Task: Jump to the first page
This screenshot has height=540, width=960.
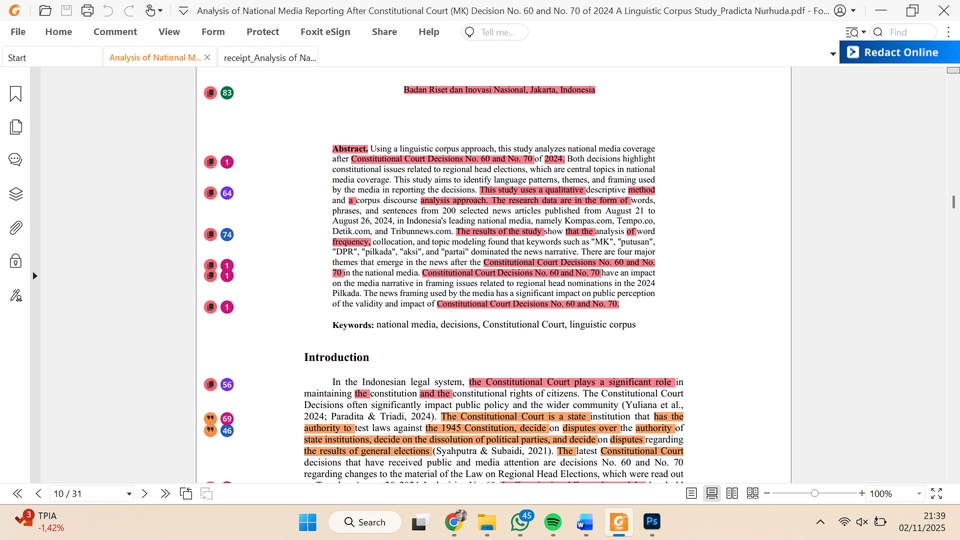Action: [17, 494]
